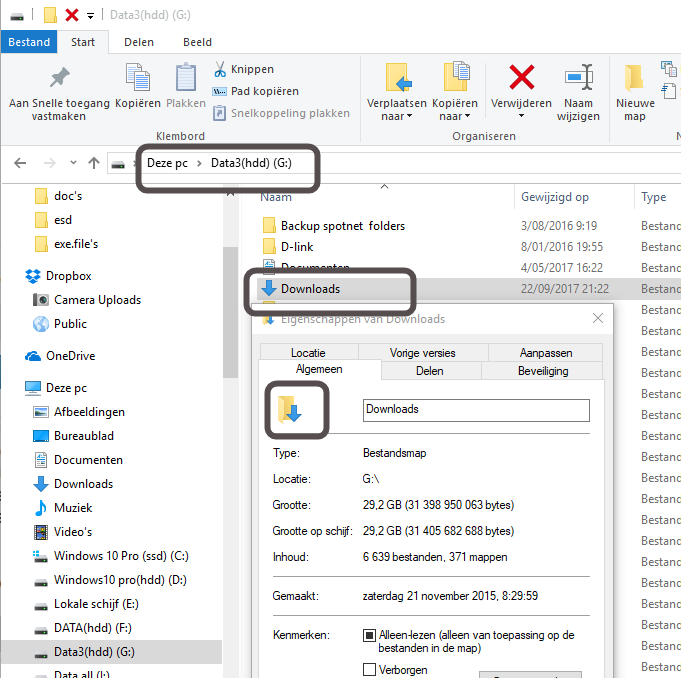Open the Bestand menu
This screenshot has height=678, width=681.
[x=29, y=42]
